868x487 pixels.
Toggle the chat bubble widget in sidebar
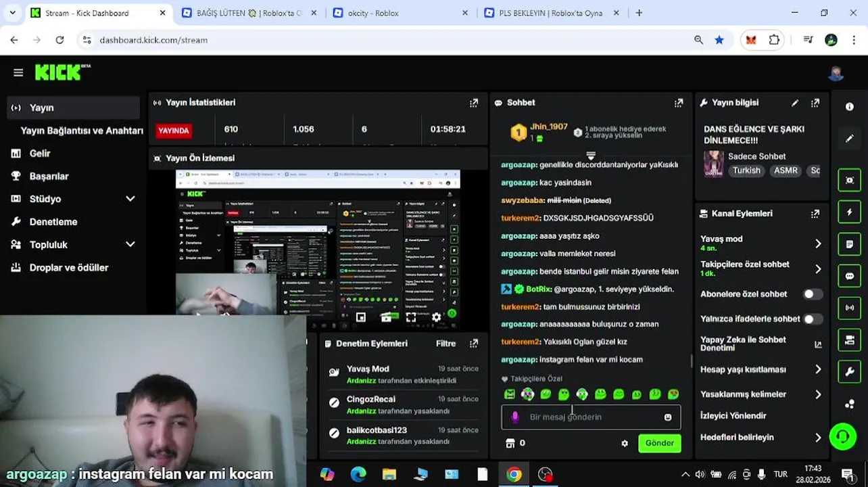pyautogui.click(x=850, y=276)
